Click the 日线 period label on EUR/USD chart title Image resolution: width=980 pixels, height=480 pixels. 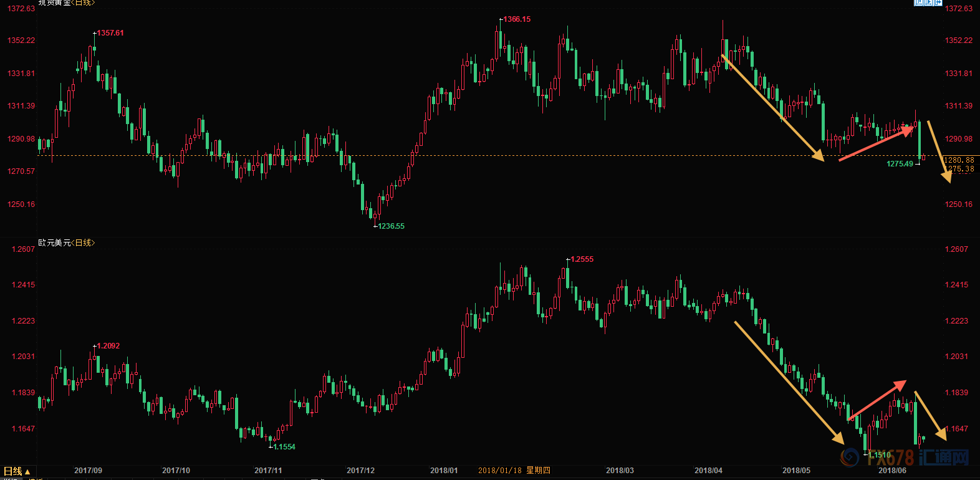tap(84, 242)
